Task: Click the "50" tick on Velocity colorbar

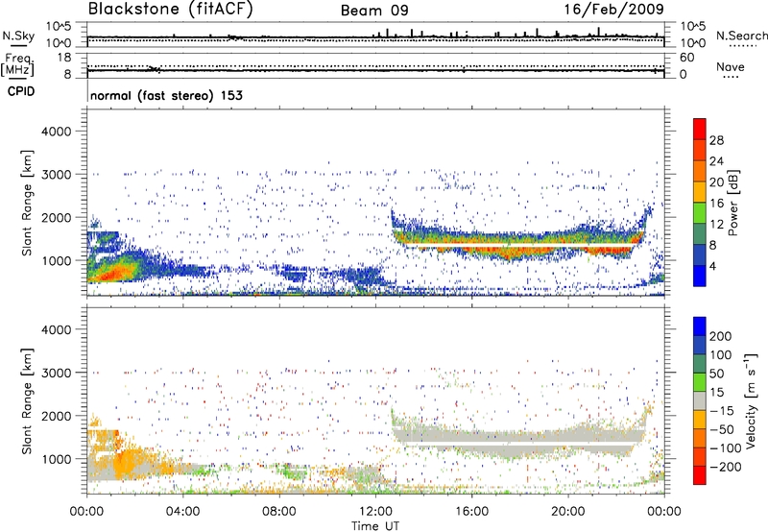Action: [716, 374]
